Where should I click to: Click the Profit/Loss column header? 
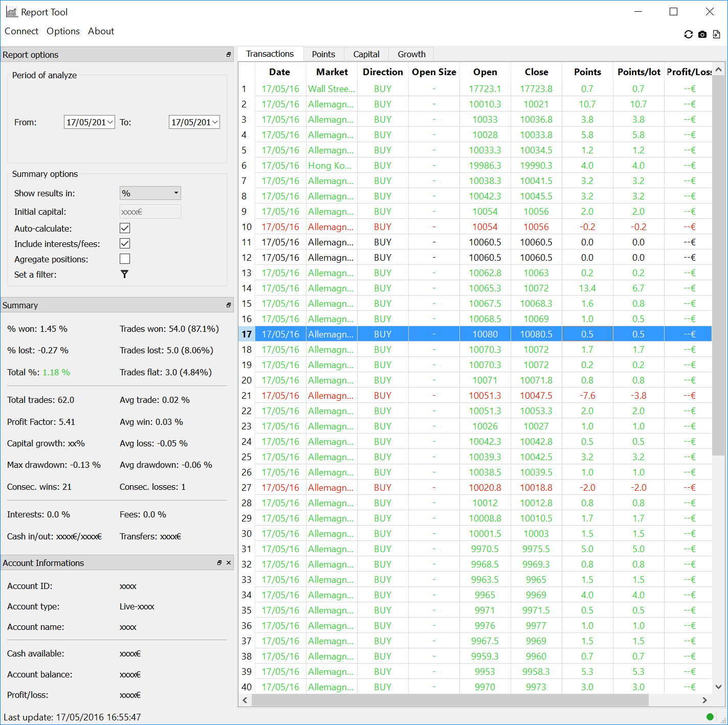(x=688, y=72)
